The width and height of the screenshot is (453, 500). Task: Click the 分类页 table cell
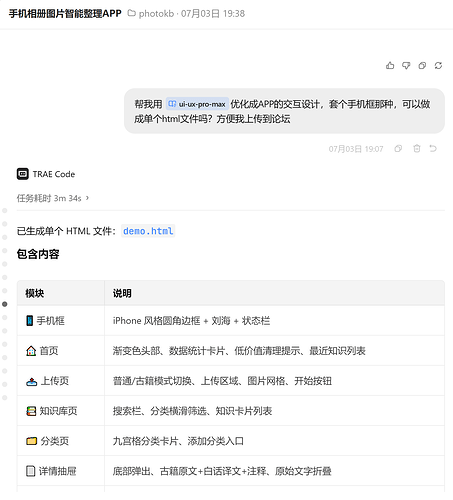tap(61, 441)
